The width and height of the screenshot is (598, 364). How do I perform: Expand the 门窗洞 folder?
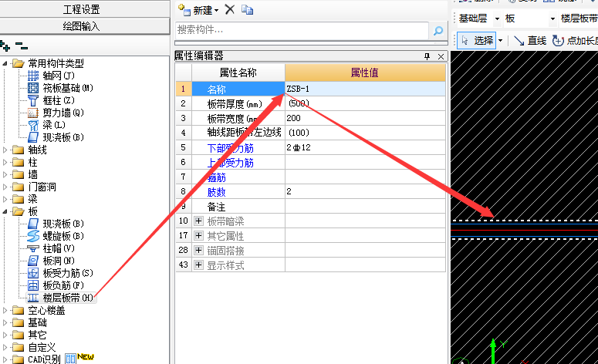click(x=5, y=187)
